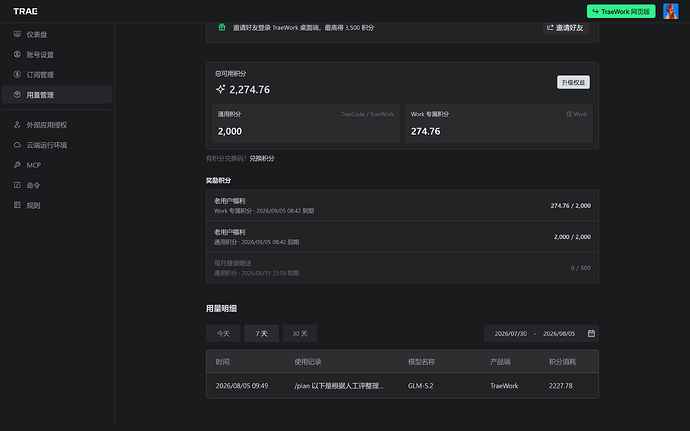Open the calendar date picker icon
Viewport: 690px width, 431px height.
point(591,333)
